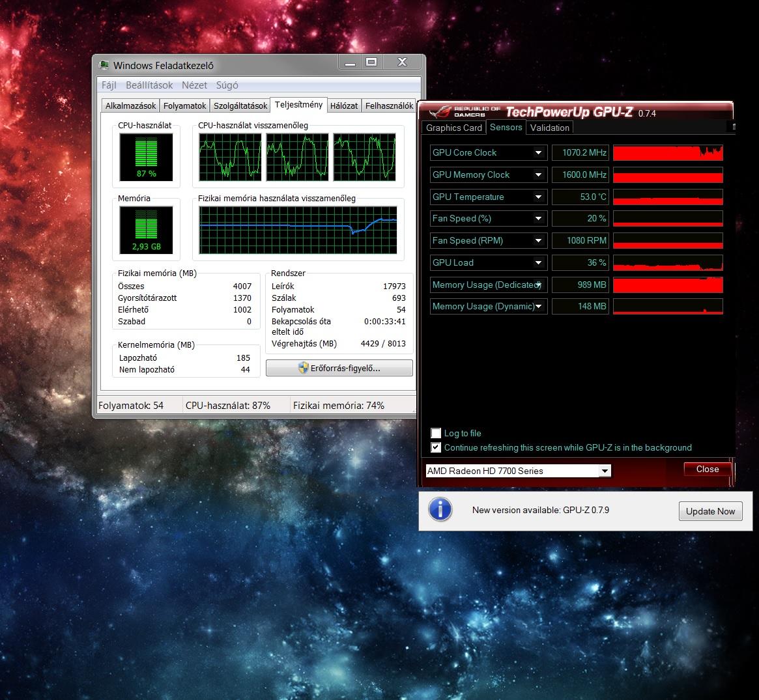Open the Fan Speed (RPM) dropdown arrow

click(x=538, y=240)
